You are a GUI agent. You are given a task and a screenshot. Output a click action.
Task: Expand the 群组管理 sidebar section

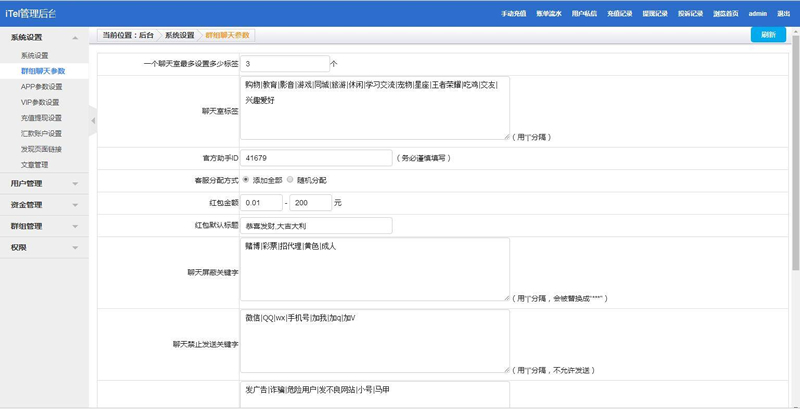[x=45, y=226]
